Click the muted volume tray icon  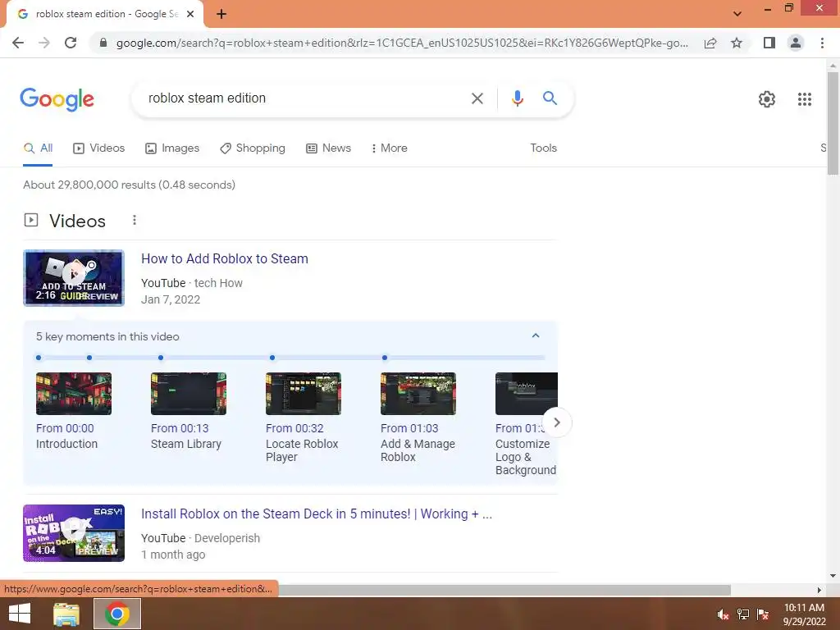tap(723, 614)
